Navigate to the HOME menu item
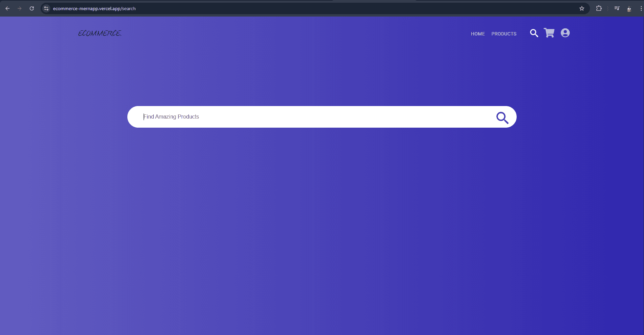Screen dimensions: 644x335 click(478, 33)
